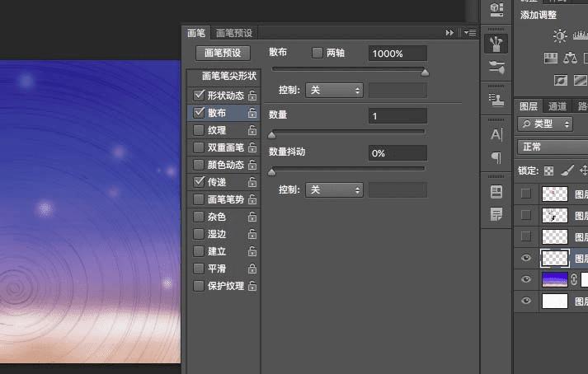Toggle lock icon for 双重画笔 row

click(x=252, y=147)
